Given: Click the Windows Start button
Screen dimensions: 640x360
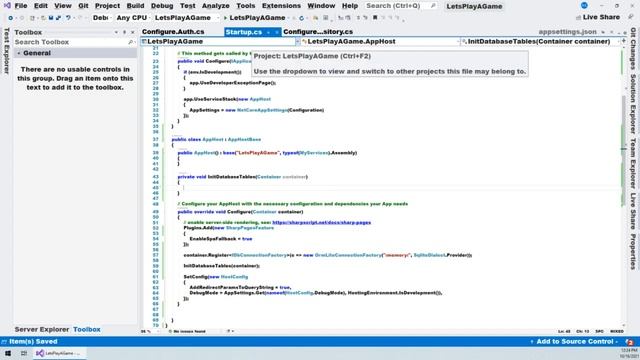Looking at the screenshot, I should (x=8, y=353).
